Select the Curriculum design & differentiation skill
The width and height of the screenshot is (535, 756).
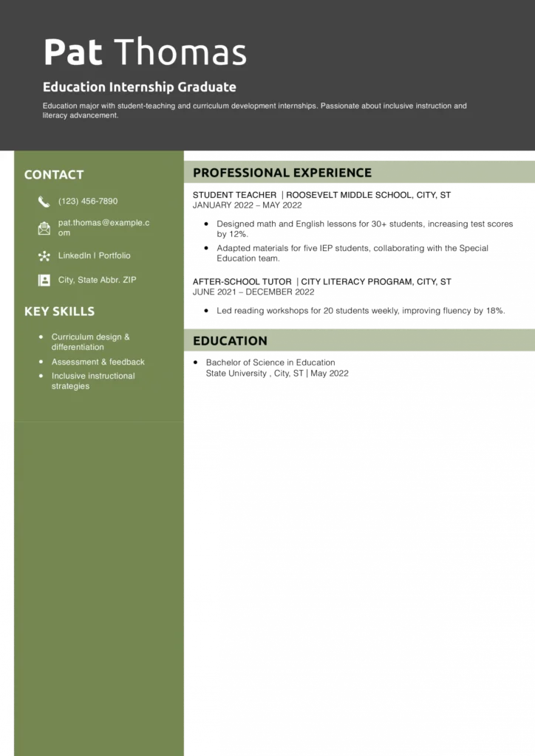[x=90, y=342]
